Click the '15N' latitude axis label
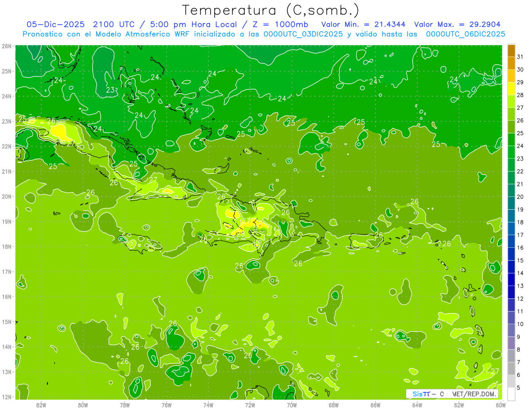The width and height of the screenshot is (532, 411). [x=6, y=322]
